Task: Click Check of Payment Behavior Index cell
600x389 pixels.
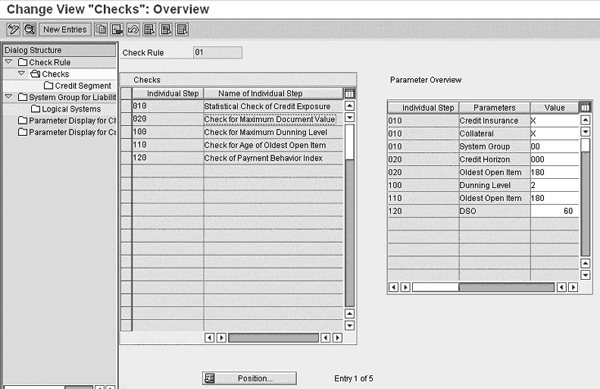Action: [x=273, y=158]
